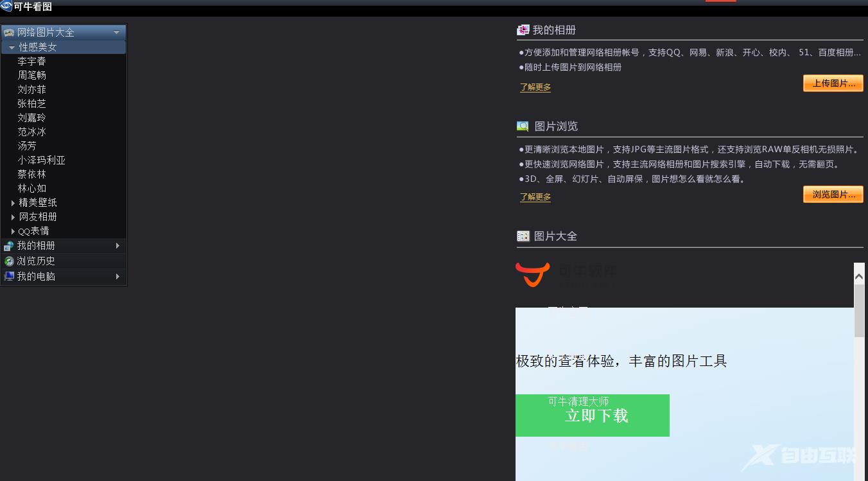Select 张柏芝 in the list

[x=31, y=104]
